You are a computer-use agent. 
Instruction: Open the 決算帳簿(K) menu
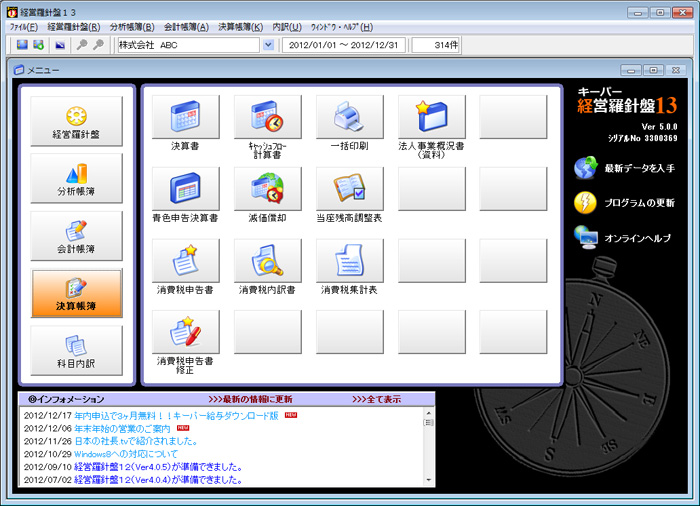(x=241, y=27)
